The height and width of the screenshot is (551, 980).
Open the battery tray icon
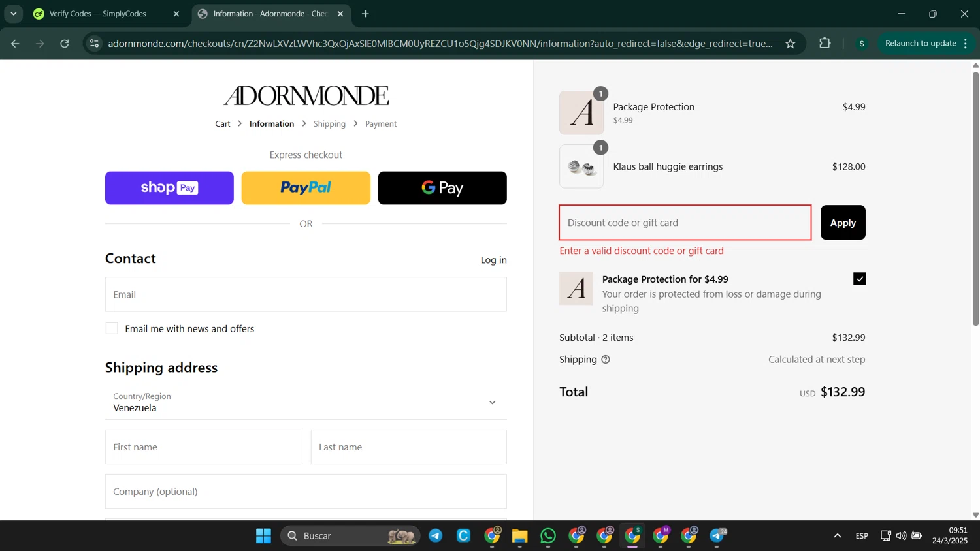pyautogui.click(x=917, y=536)
